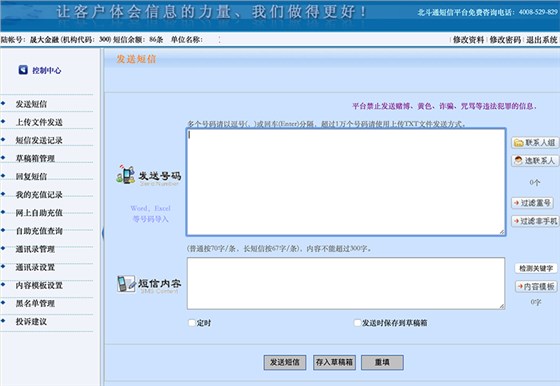Viewport: 560px width, 386px height.
Task: Enable the 定时 scheduled send checkbox
Action: (x=192, y=323)
